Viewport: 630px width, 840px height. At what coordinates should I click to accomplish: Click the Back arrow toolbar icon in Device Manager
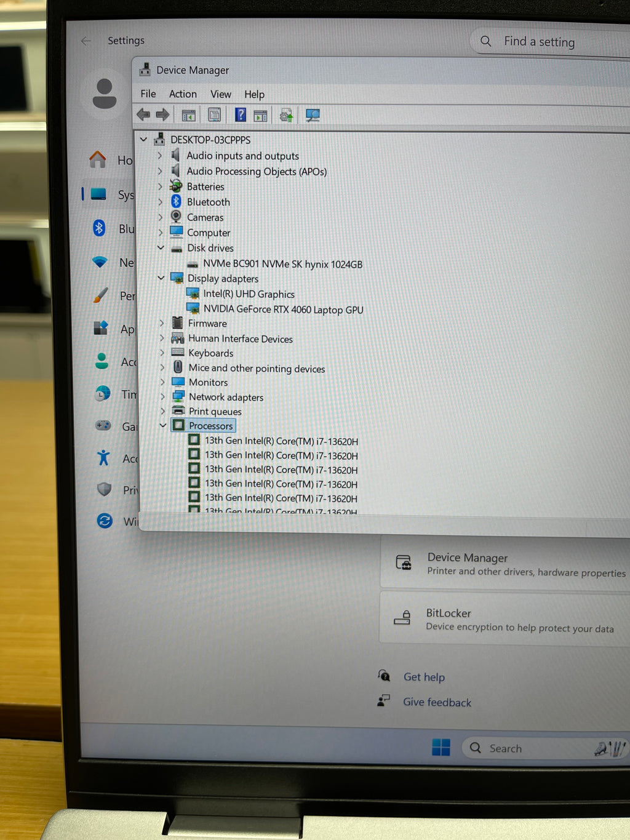143,114
